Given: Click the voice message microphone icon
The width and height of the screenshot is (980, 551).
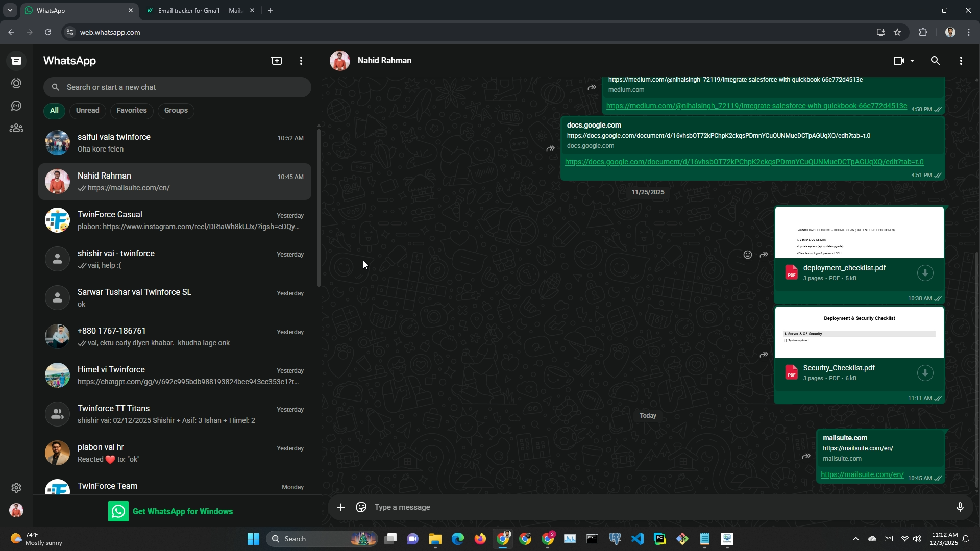Looking at the screenshot, I should click(960, 507).
